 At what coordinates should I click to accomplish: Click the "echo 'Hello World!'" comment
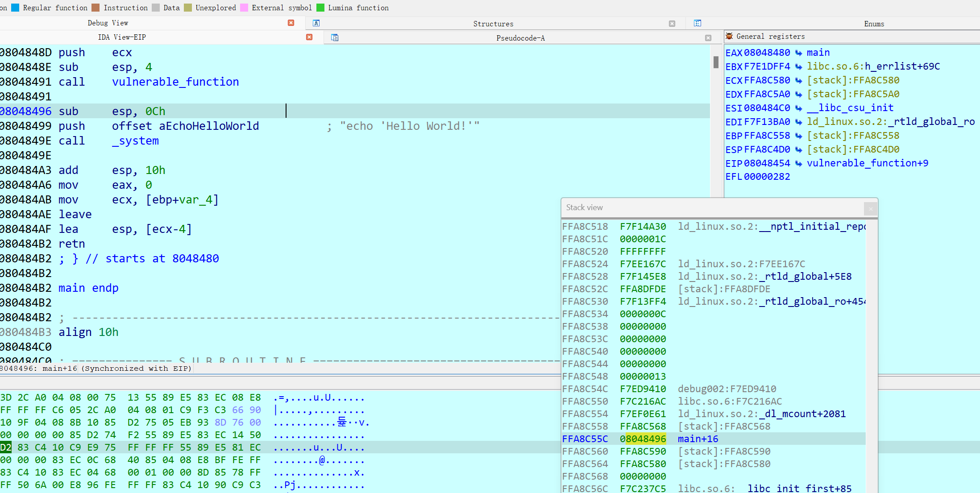pyautogui.click(x=410, y=126)
